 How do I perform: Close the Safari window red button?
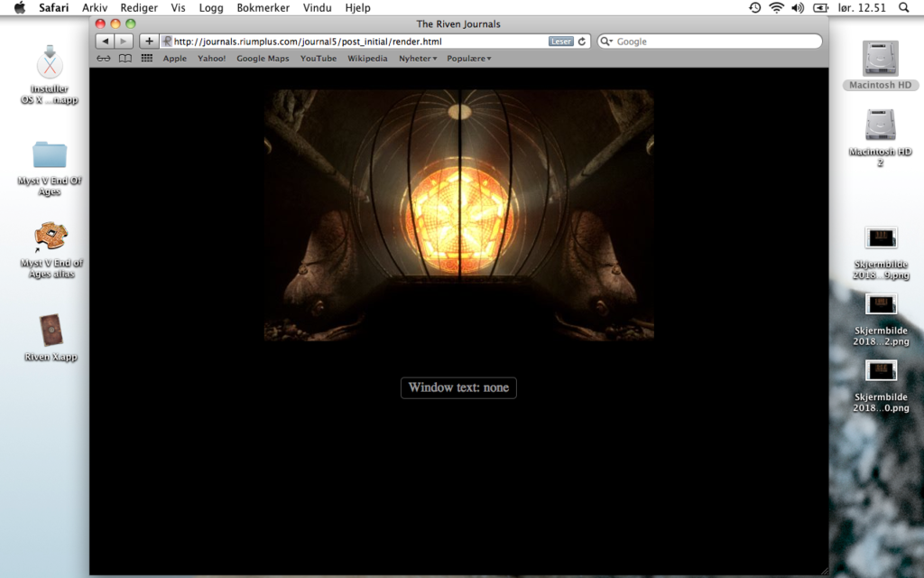click(100, 23)
